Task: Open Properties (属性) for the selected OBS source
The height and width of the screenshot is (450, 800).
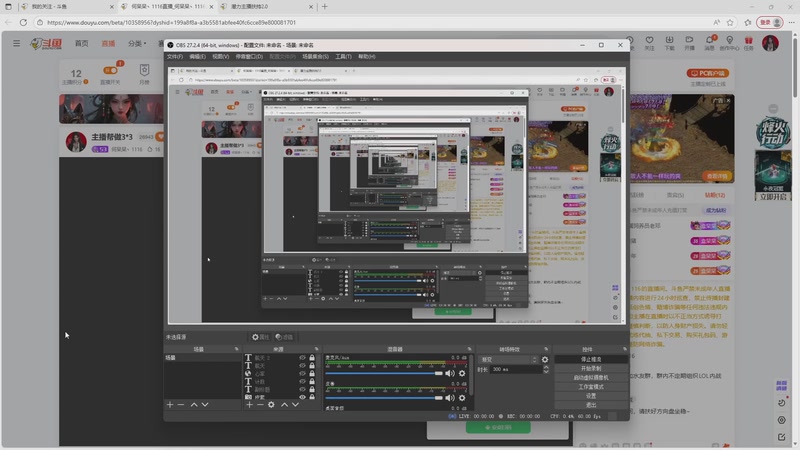Action: (x=260, y=337)
